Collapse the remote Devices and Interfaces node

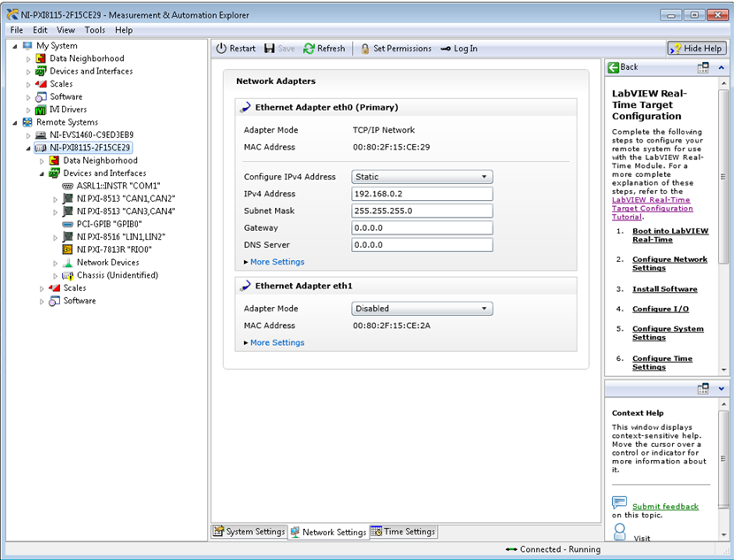pyautogui.click(x=42, y=173)
